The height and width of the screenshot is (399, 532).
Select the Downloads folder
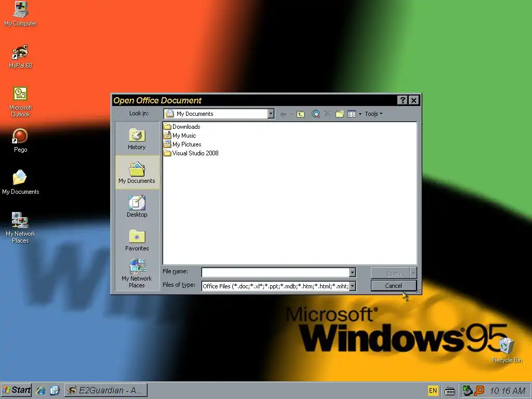click(182, 127)
